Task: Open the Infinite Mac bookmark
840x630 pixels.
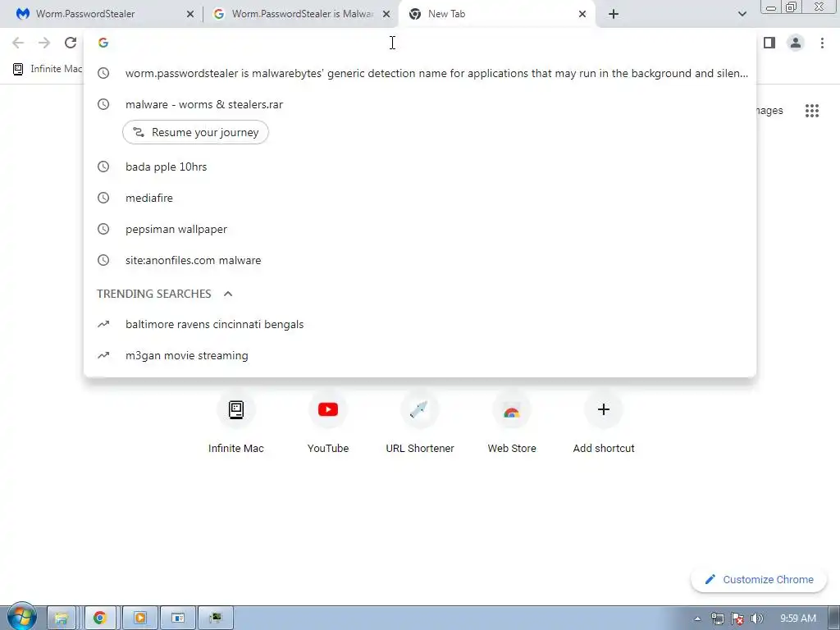Action: click(x=48, y=69)
